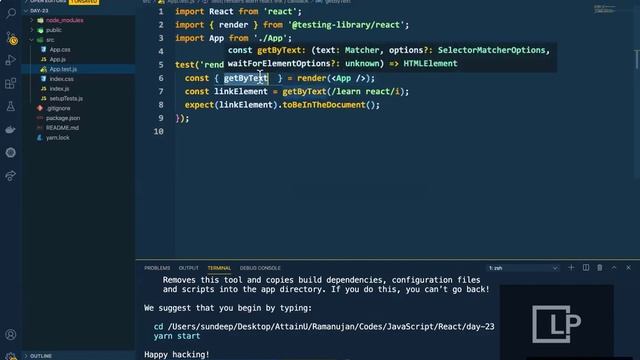Switch to the PROBLEMS tab
Viewport: 640px width, 360px height.
[157, 268]
